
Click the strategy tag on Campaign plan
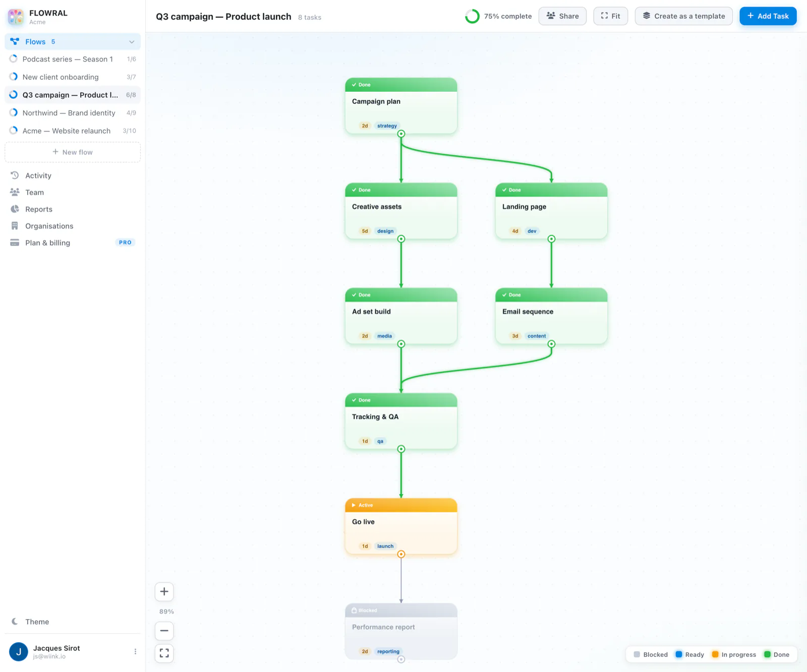pos(387,126)
